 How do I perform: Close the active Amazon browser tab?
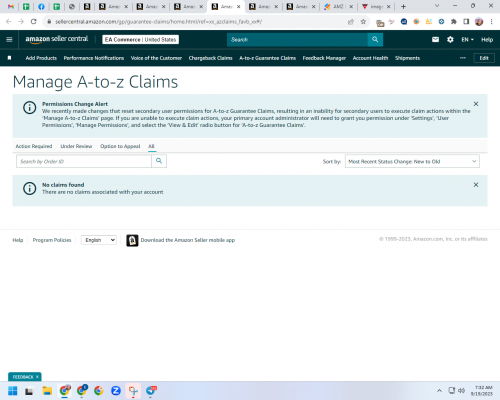238,6
